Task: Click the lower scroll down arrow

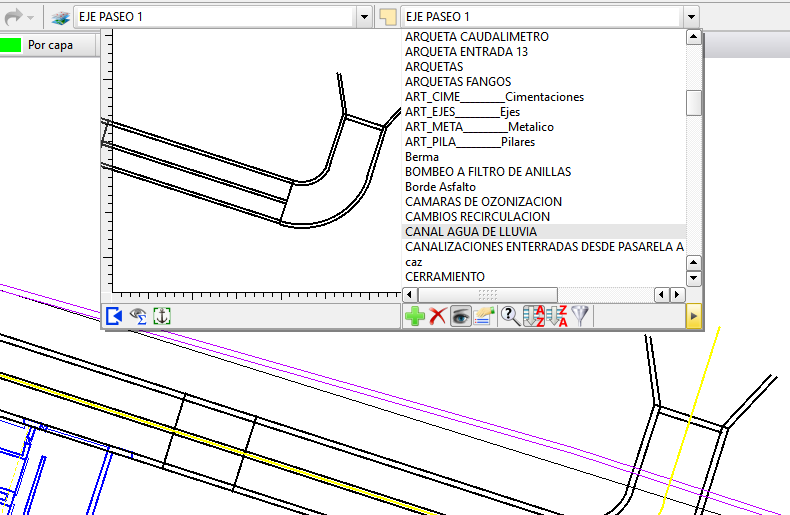Action: click(694, 278)
